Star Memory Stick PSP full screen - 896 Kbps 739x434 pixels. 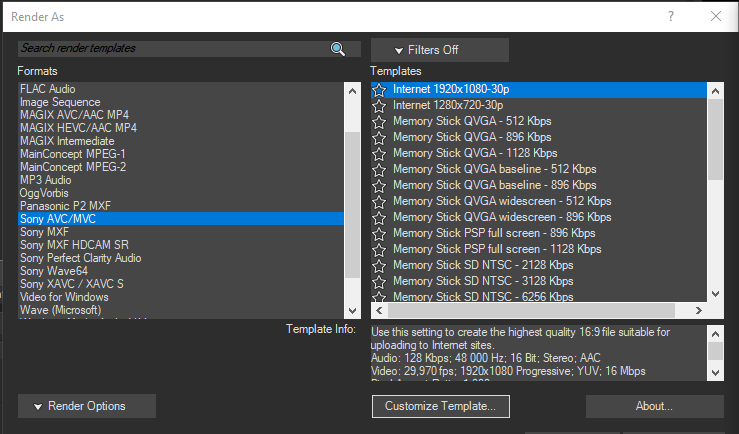(x=379, y=233)
